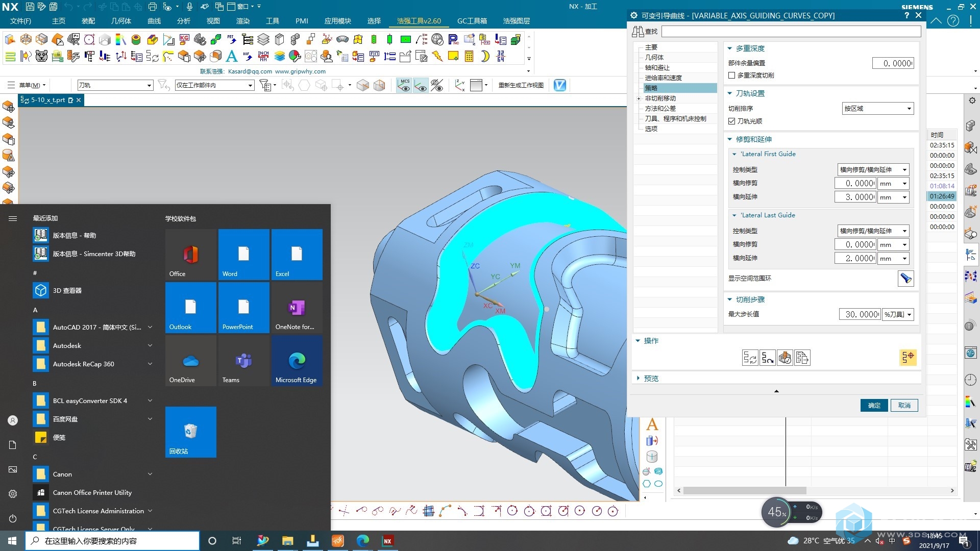This screenshot has height=551, width=980.
Task: Click the stacked layers toolbar icon
Action: point(263,39)
